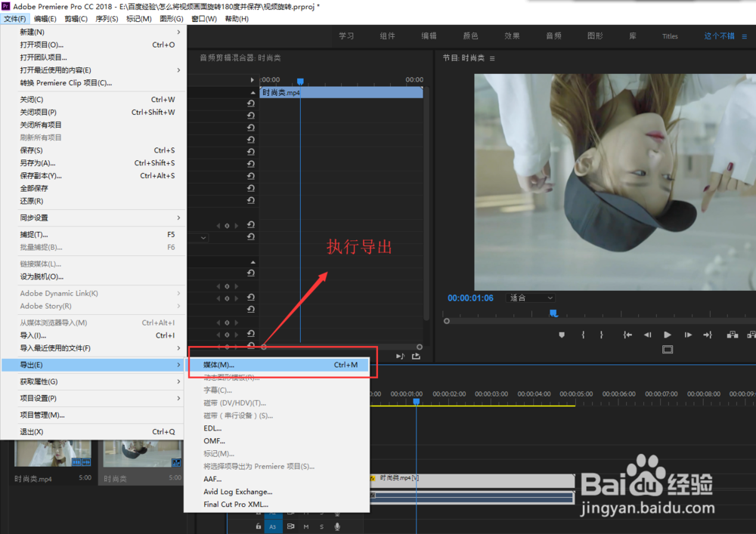The height and width of the screenshot is (534, 756).
Task: Open 窗口(W) menu
Action: [204, 19]
